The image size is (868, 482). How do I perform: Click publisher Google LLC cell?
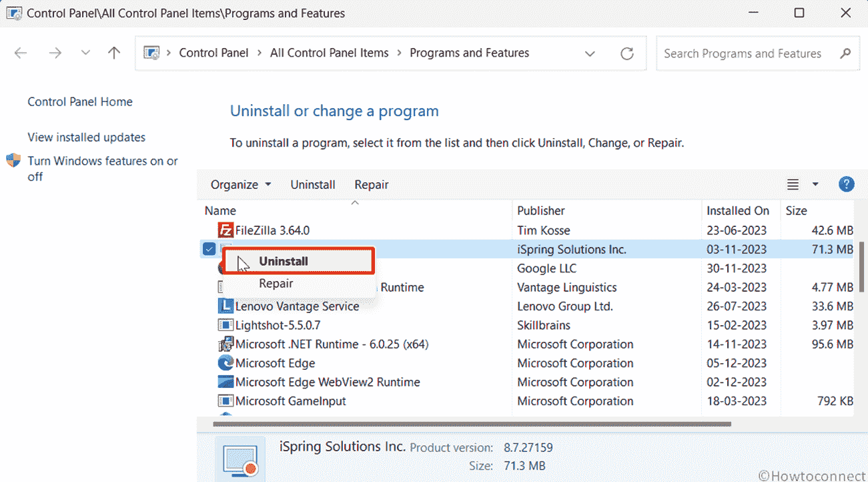coord(547,268)
